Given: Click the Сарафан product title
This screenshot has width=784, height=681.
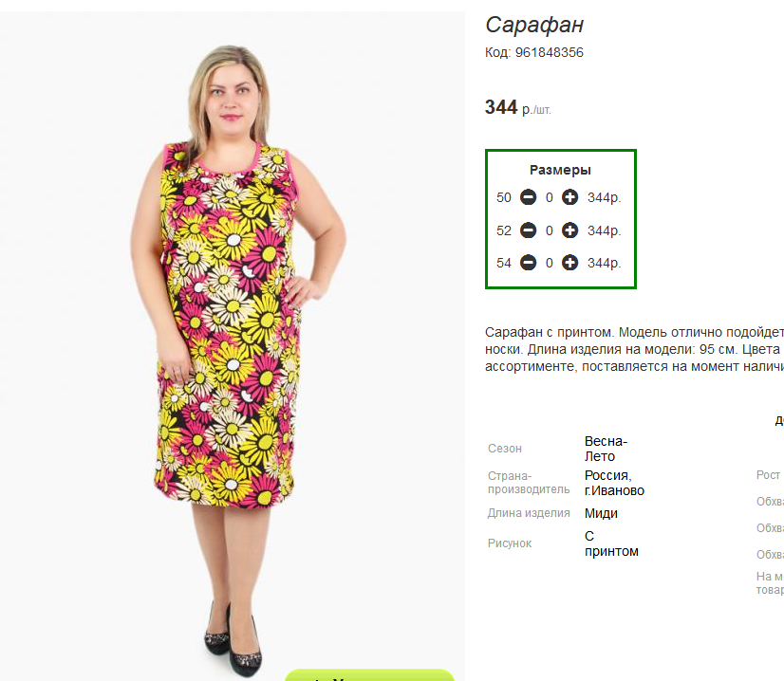Looking at the screenshot, I should tap(534, 25).
